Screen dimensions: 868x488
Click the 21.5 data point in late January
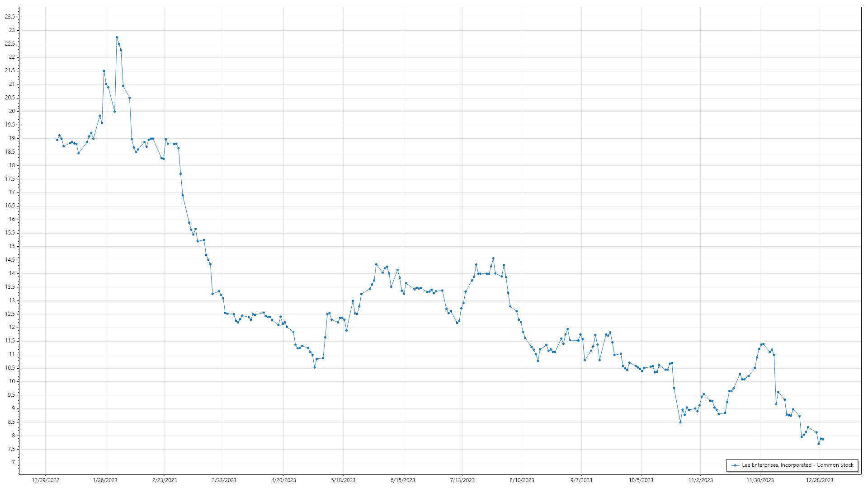tap(104, 71)
